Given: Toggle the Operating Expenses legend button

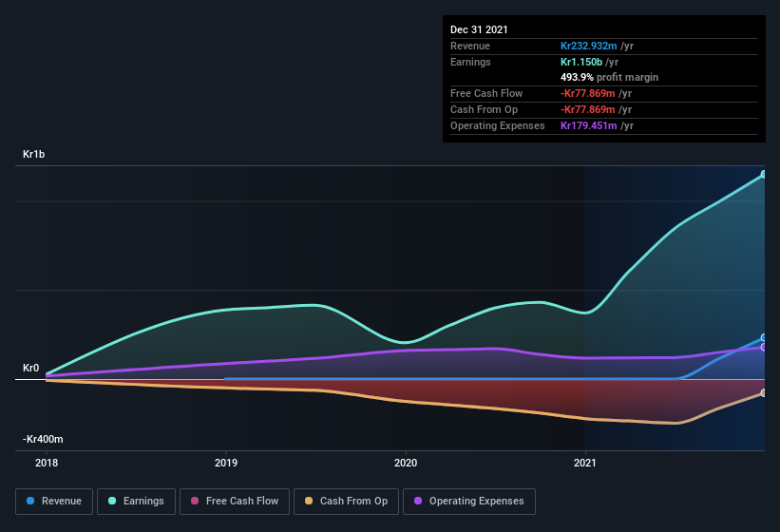Looking at the screenshot, I should [x=469, y=502].
